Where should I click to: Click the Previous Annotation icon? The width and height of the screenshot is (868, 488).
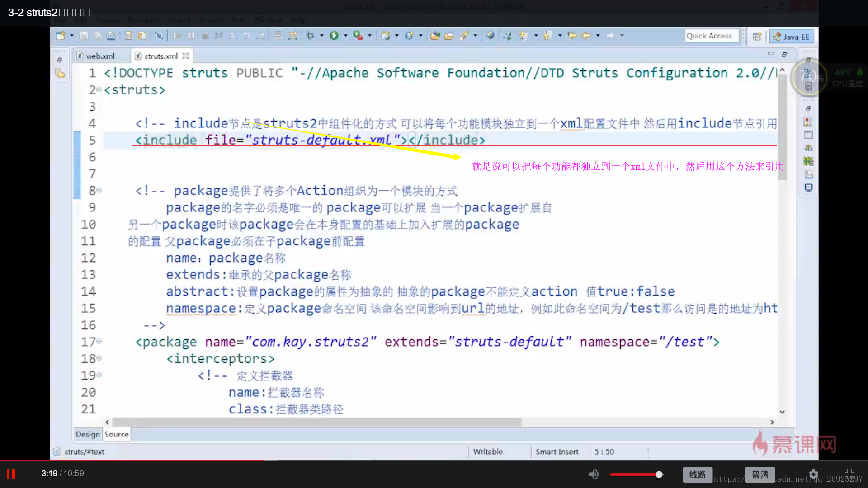(x=547, y=36)
